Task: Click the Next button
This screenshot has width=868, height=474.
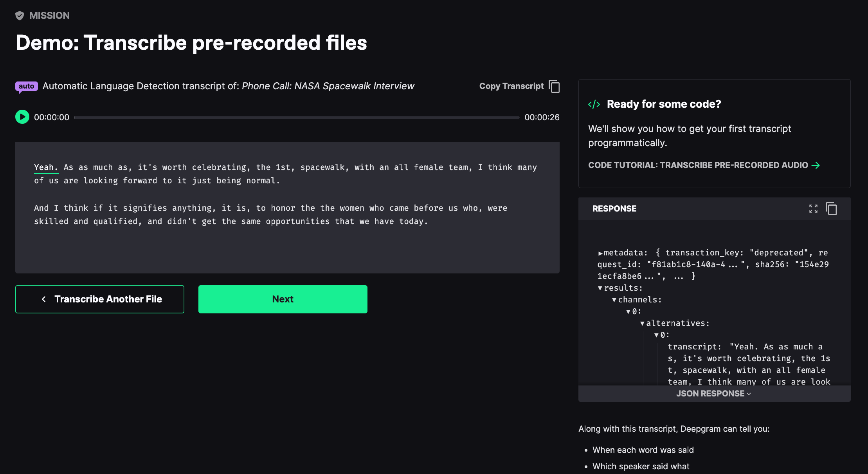Action: [x=283, y=299]
